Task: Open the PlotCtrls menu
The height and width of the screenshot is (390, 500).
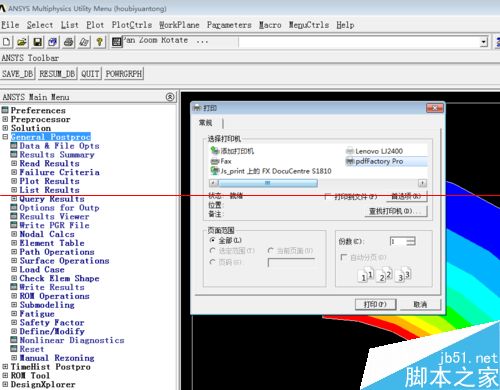Action: coord(132,25)
